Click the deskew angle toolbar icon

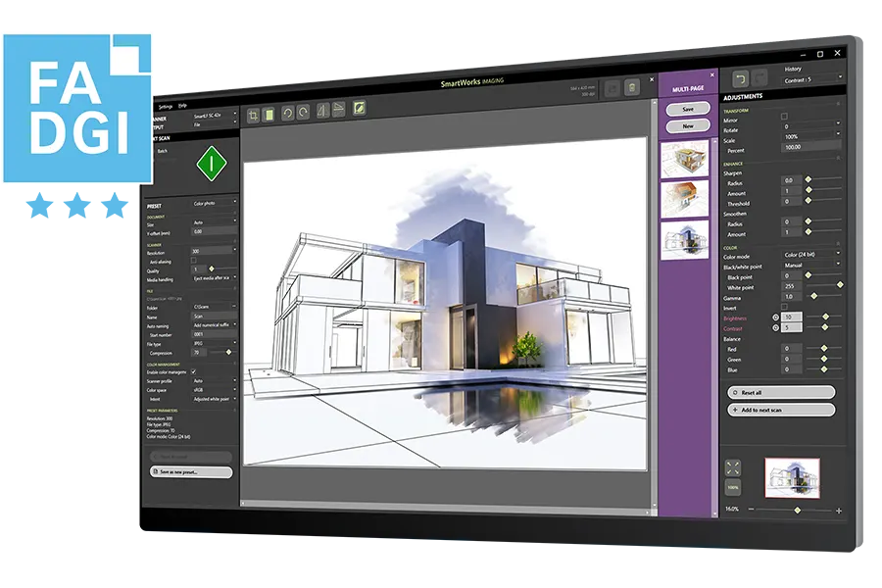[x=339, y=109]
